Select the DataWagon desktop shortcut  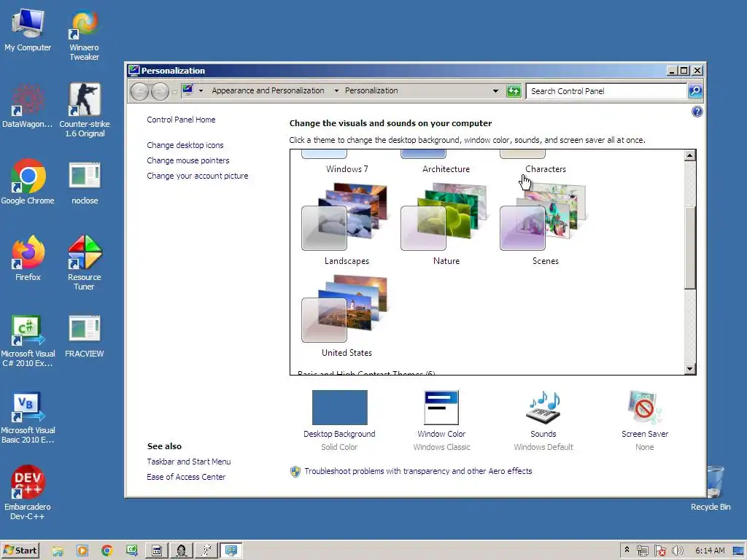coord(28,106)
